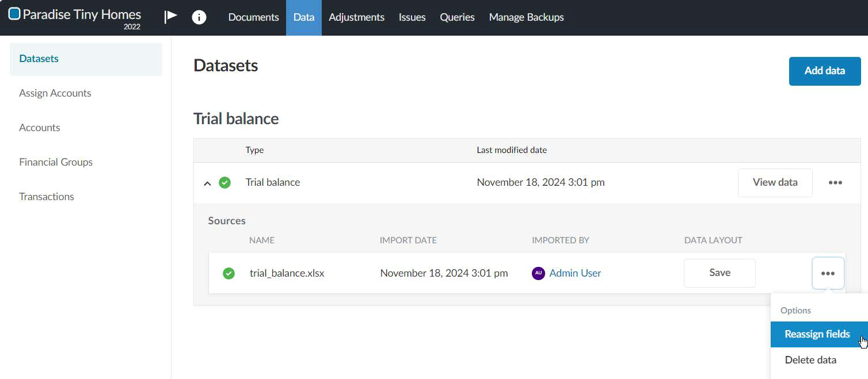Open Manage Backups from top navigation
868x379 pixels.
[x=526, y=17]
